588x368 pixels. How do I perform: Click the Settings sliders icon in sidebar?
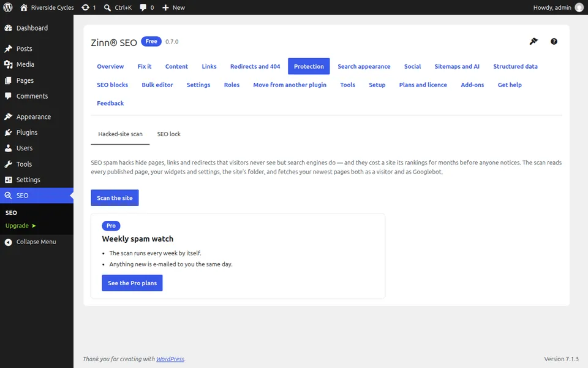(x=8, y=180)
